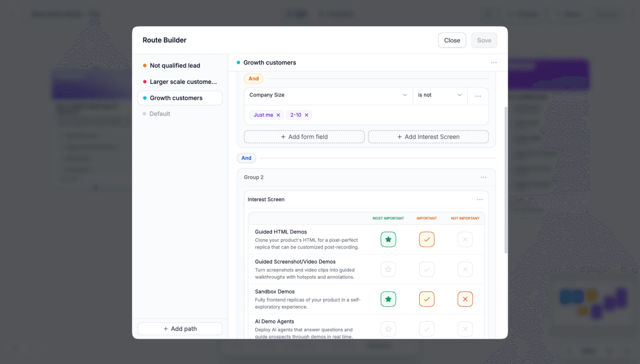Screen dimensions: 640x364
Task: Click the blue And operator between groups
Action: point(246,158)
